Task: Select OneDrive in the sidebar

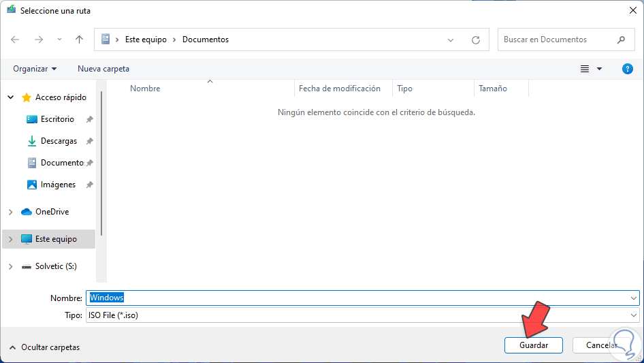Action: click(52, 212)
